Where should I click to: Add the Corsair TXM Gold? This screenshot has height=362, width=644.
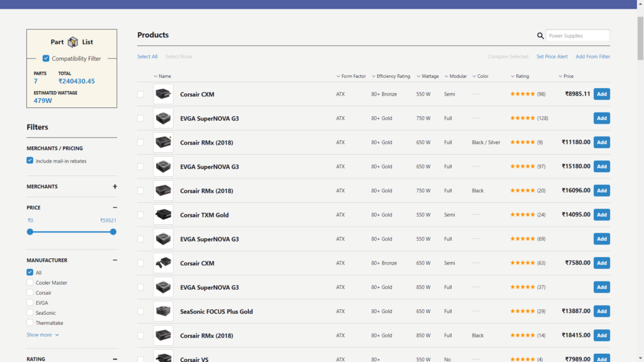602,215
